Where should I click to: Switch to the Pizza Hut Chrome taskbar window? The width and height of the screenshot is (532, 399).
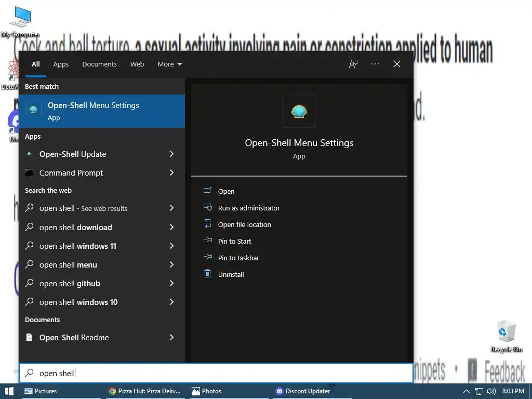(x=145, y=391)
